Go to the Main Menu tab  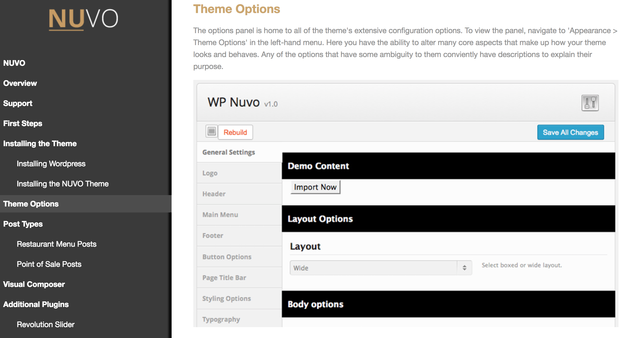[x=220, y=215]
